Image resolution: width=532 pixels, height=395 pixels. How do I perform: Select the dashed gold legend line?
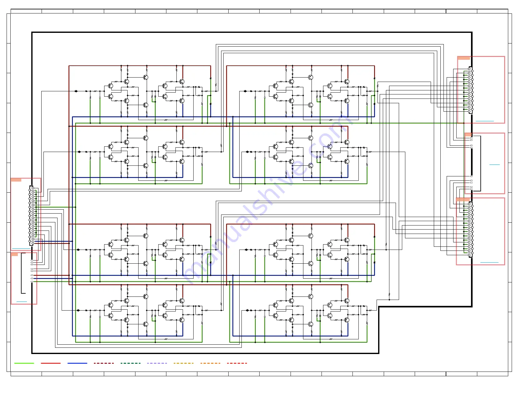coord(184,363)
